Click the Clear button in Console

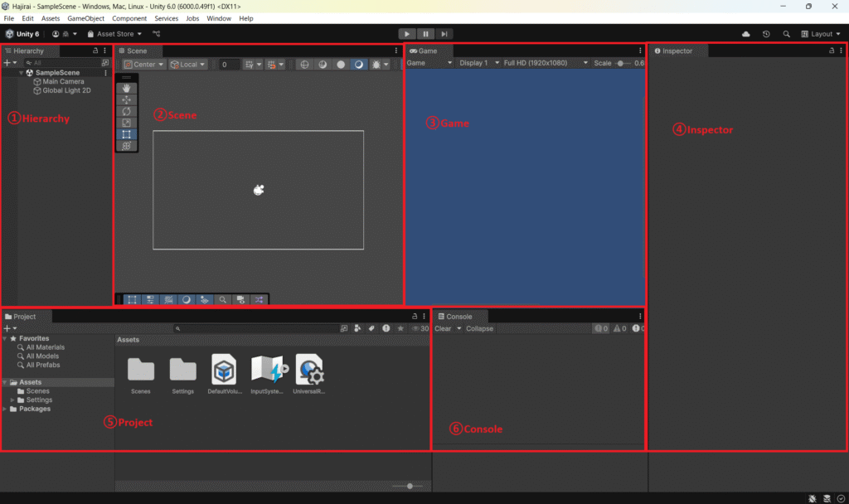[x=443, y=328]
